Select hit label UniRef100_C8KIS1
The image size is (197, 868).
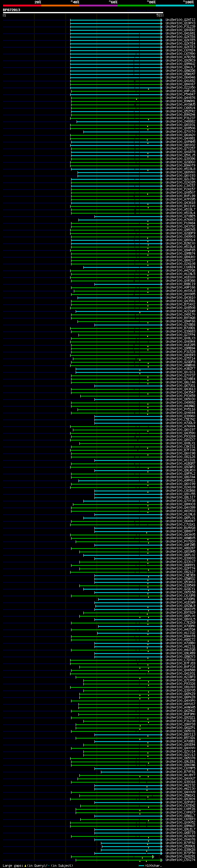[180, 447]
